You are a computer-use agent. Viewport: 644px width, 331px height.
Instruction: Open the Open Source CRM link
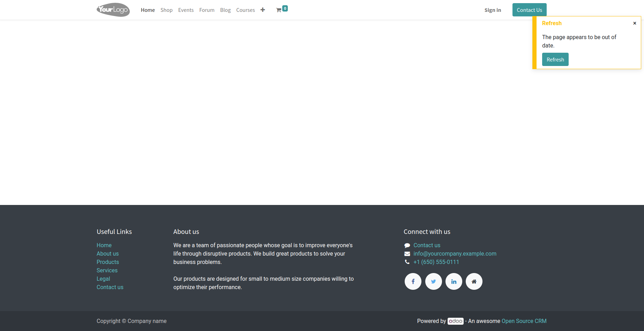(x=524, y=321)
